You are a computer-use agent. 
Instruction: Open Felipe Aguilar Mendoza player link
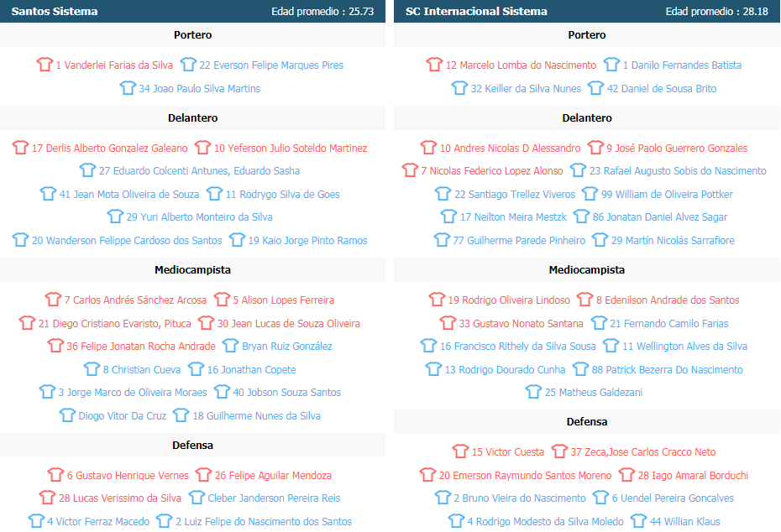coord(273,475)
